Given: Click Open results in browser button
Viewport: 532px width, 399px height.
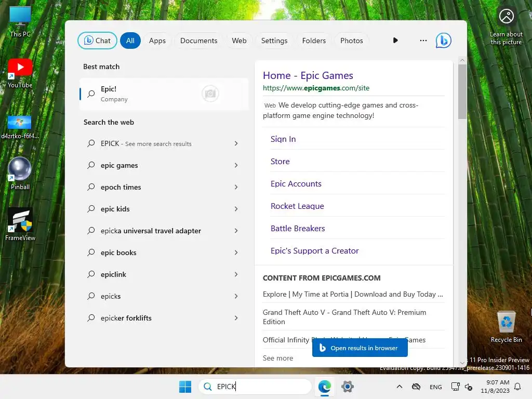Looking at the screenshot, I should tap(360, 348).
